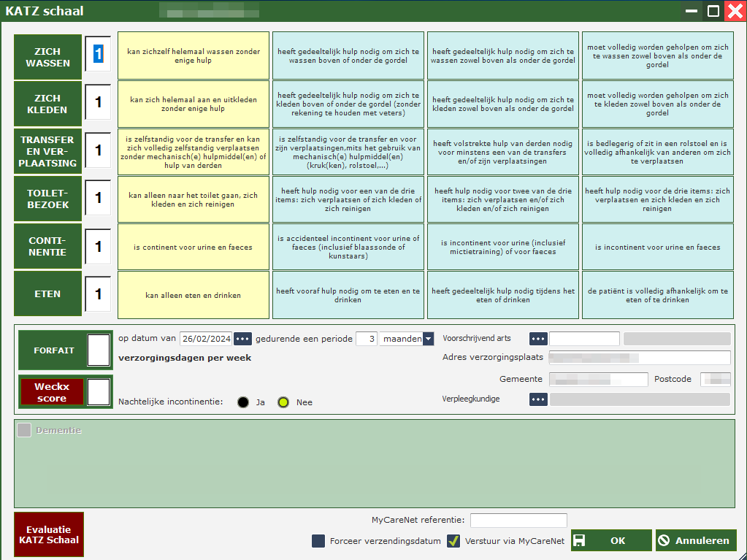
Task: Tick the Forceer verzendingsdatum checkbox
Action: (x=318, y=541)
